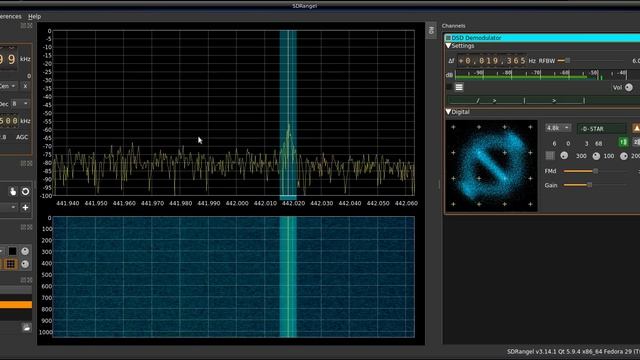Click the Vol knob
640x360 pixels.
629,87
